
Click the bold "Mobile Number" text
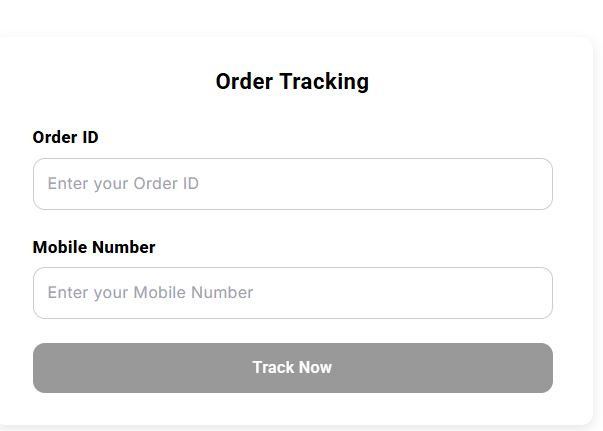[94, 247]
